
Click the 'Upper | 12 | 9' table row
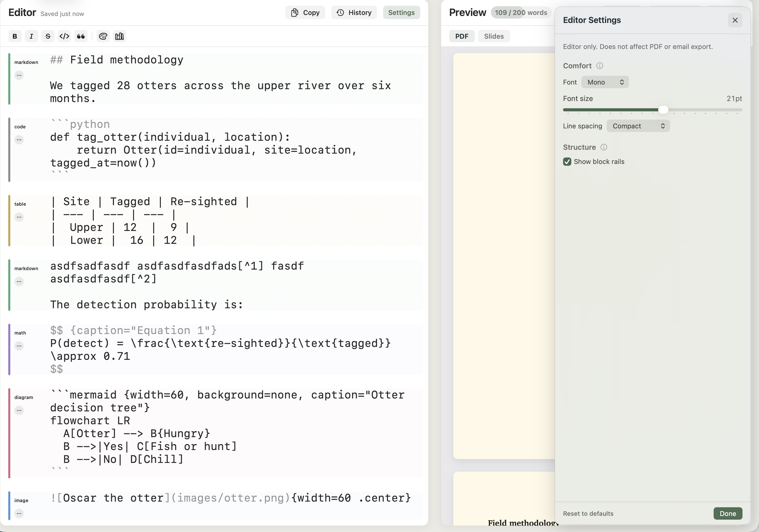pyautogui.click(x=120, y=227)
